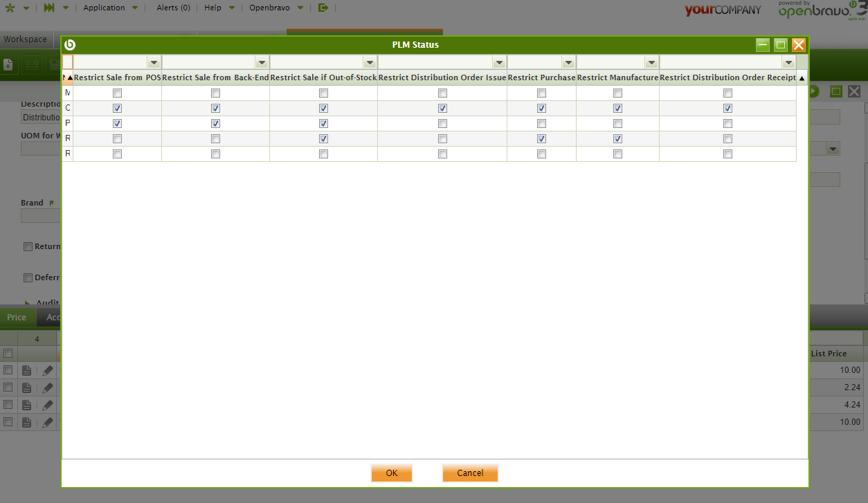Click the Openbravo logo in the popup title bar
This screenshot has height=503, width=868.
(69, 45)
